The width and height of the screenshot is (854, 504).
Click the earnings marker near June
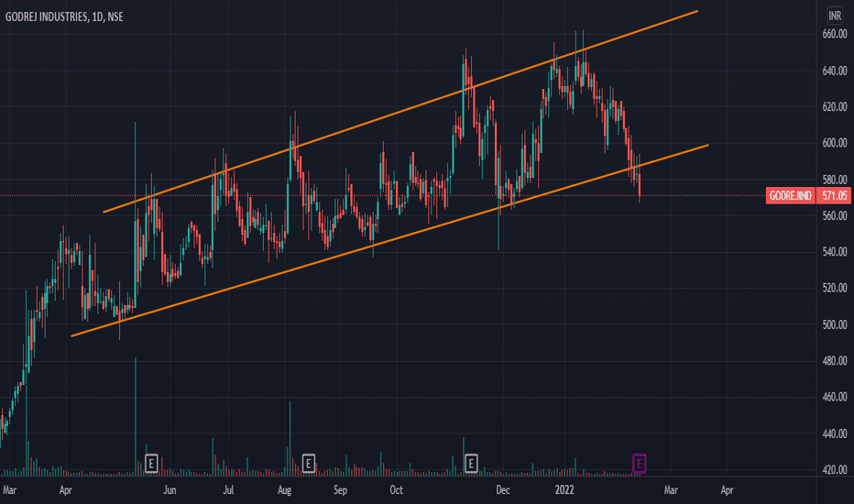[x=151, y=464]
